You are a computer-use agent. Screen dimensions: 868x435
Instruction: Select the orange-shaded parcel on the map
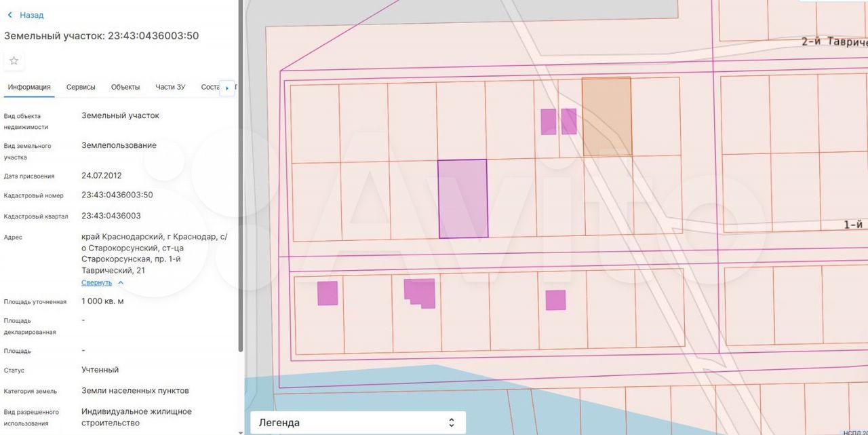tap(606, 115)
